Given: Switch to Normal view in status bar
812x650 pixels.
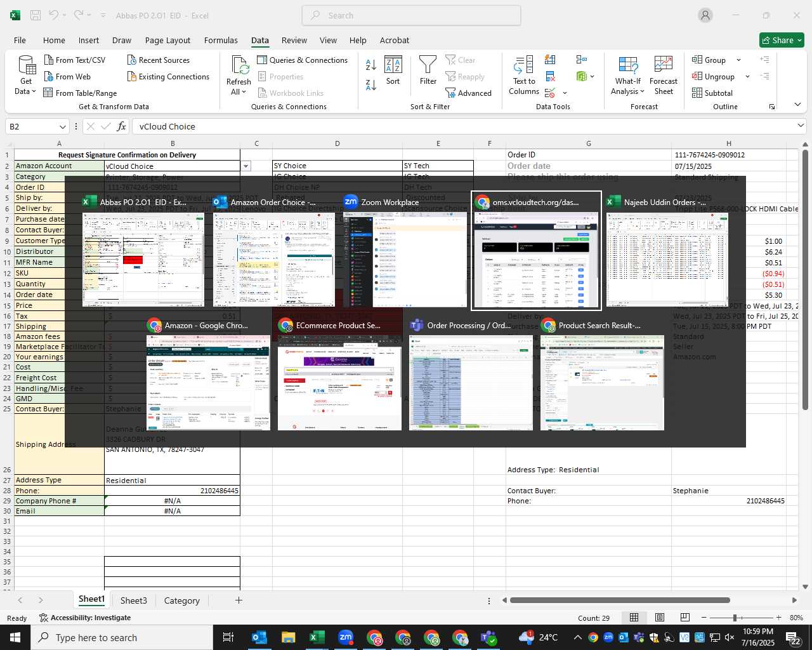Looking at the screenshot, I should (634, 618).
